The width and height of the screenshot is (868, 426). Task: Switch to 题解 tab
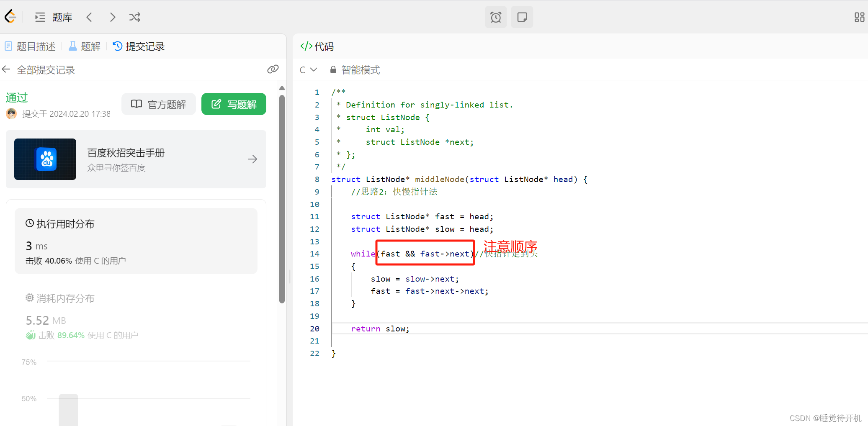click(85, 46)
